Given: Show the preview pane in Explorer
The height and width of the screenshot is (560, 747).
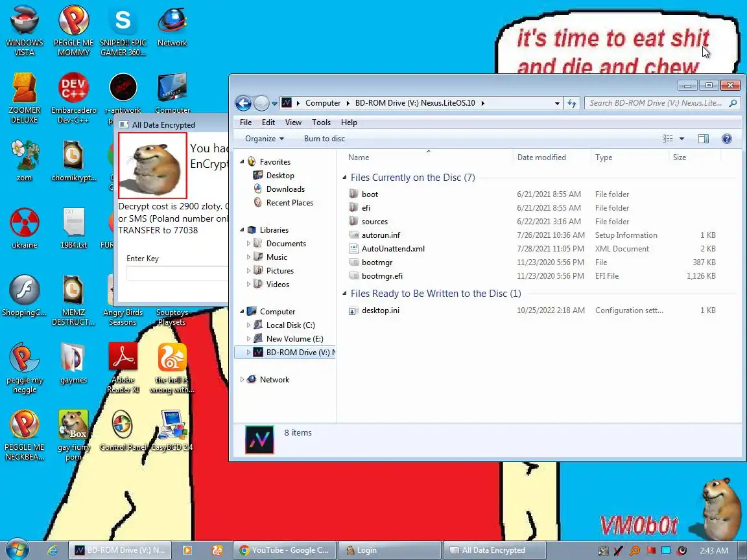Looking at the screenshot, I should [703, 139].
